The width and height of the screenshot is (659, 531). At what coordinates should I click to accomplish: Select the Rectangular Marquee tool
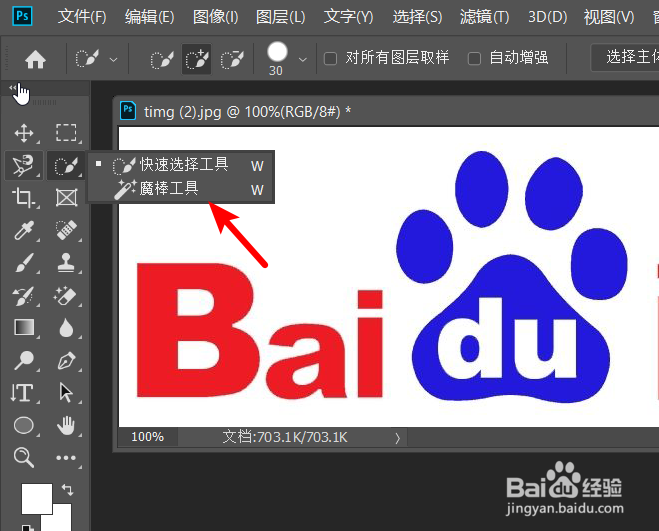pos(66,133)
